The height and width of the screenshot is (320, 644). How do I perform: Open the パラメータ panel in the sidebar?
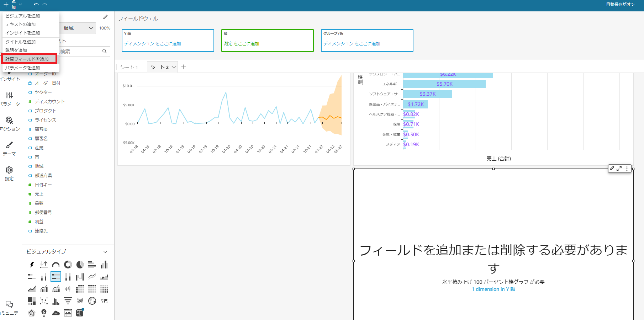point(10,99)
